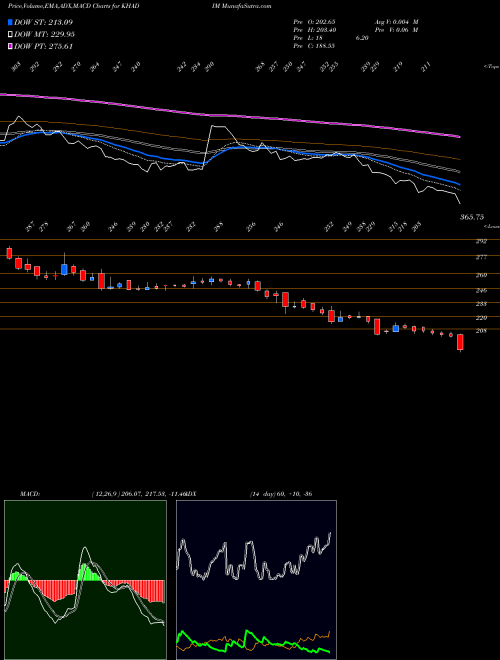
Task: Click the MACD values '206.07, 217.53, -11.46'
Action: [155, 494]
